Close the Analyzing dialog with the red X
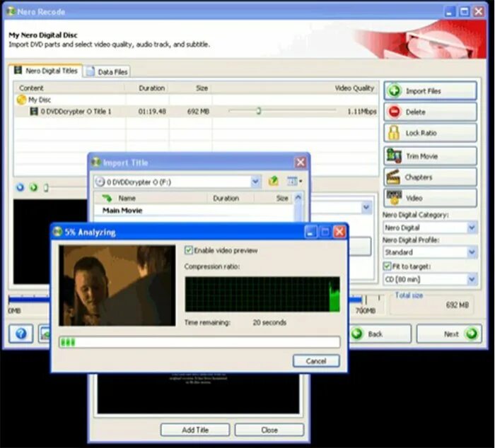Viewport: 495px width, 448px height. (x=339, y=232)
